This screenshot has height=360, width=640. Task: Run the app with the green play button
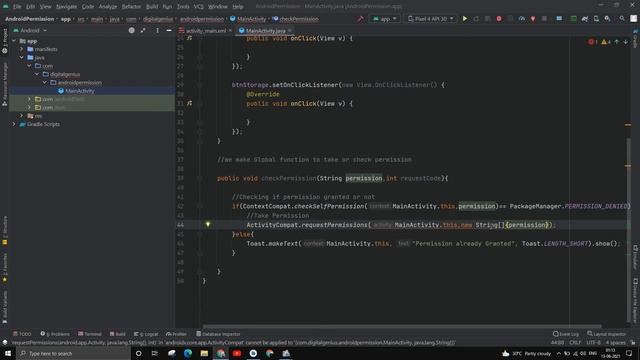tap(464, 19)
